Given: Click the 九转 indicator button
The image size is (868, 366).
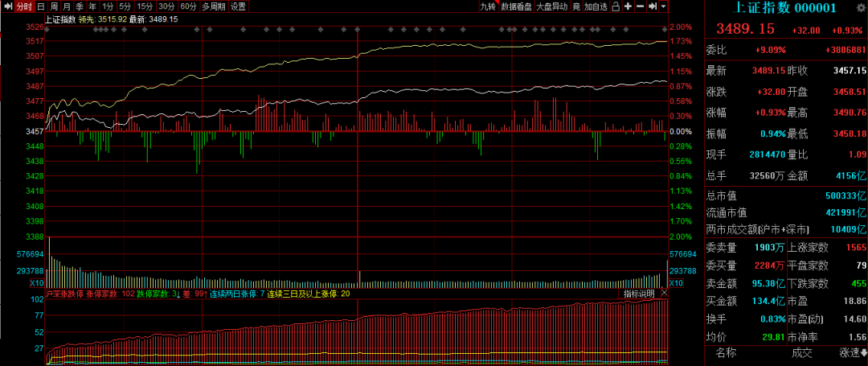Looking at the screenshot, I should click(x=489, y=6).
